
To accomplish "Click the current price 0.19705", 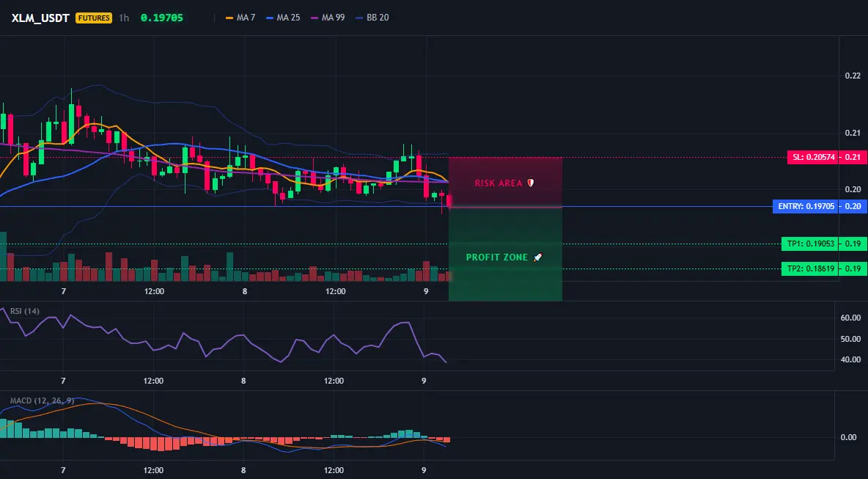I will [161, 18].
